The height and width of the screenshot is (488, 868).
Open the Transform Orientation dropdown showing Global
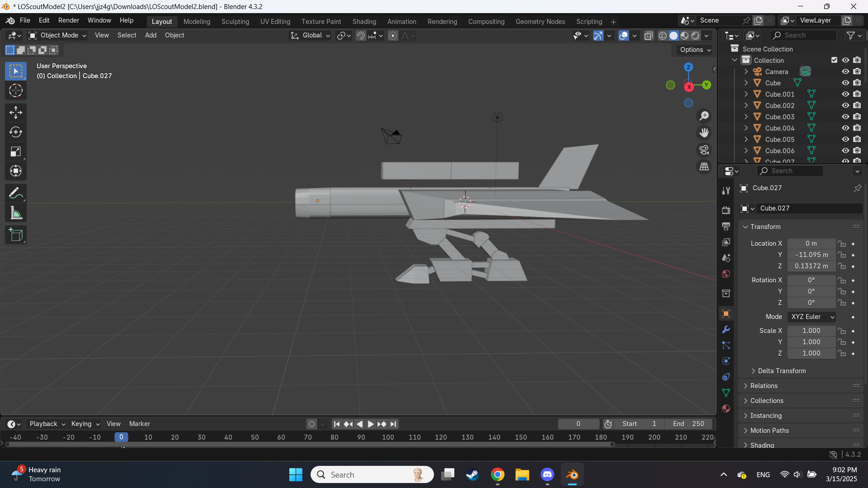tap(310, 35)
